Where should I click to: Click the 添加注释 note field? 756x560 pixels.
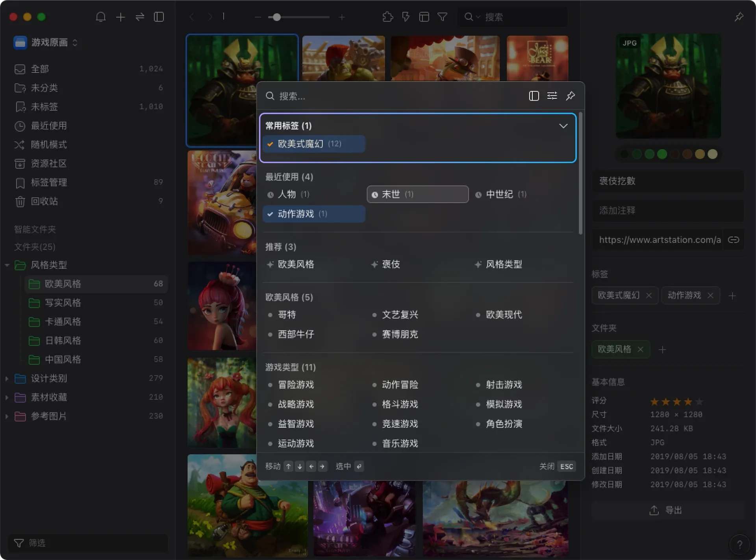(668, 211)
